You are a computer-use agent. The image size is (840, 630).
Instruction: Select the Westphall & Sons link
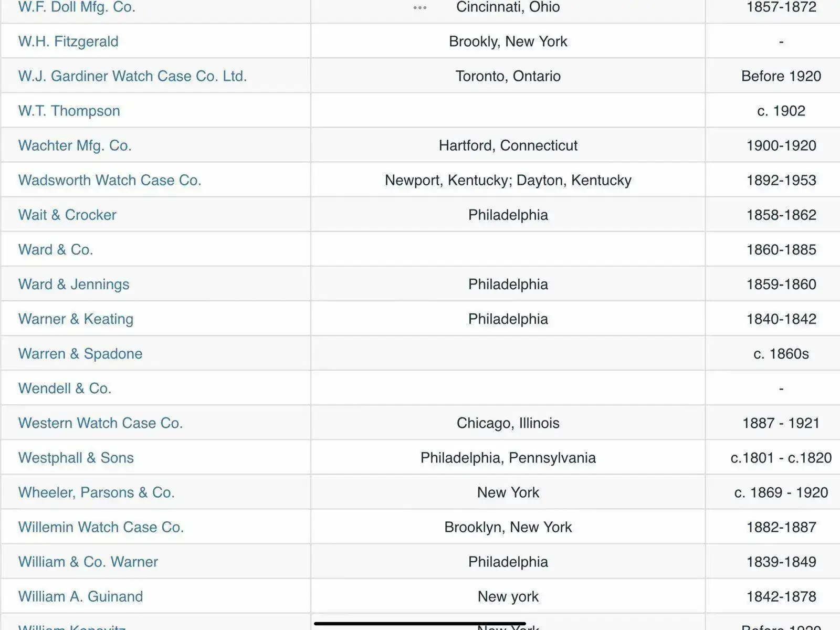[76, 457]
